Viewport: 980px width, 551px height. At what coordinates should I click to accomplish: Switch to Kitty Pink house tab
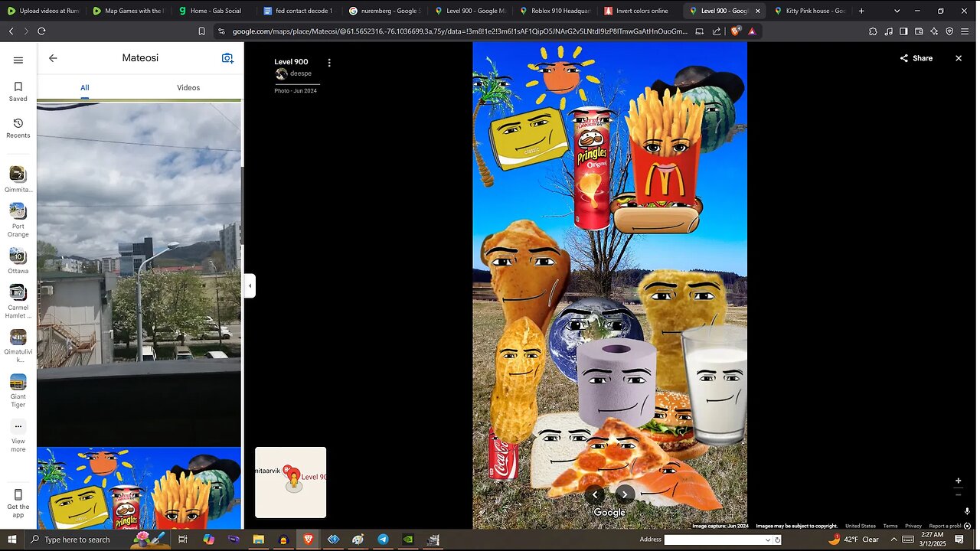(x=809, y=11)
